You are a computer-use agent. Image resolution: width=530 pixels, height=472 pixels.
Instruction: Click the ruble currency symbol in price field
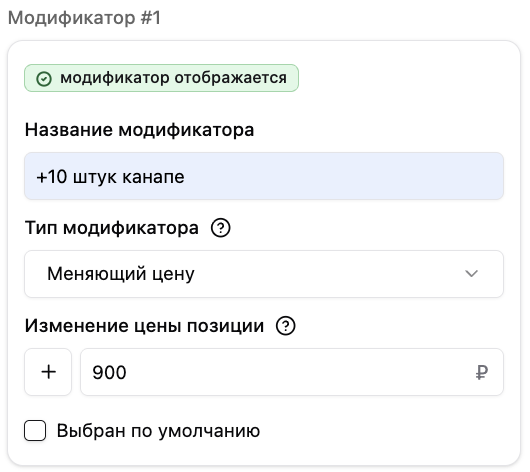tap(482, 373)
